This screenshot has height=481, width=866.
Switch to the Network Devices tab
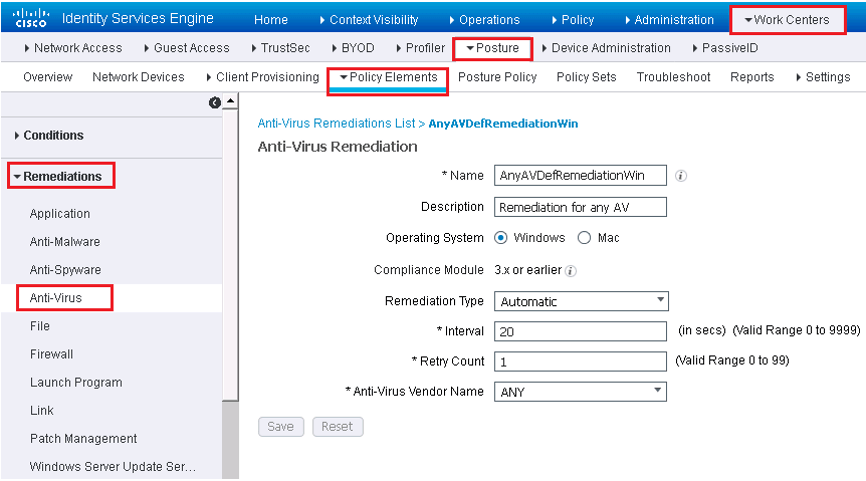(x=138, y=77)
